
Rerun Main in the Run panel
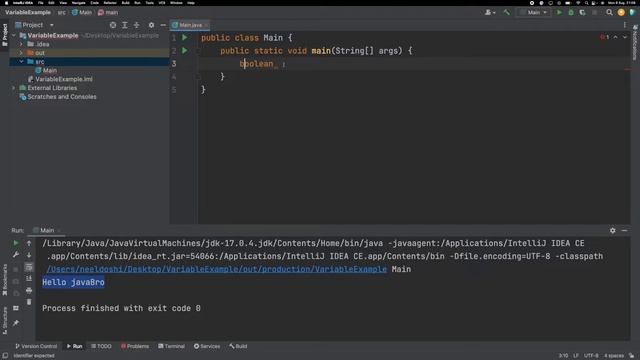16,243
